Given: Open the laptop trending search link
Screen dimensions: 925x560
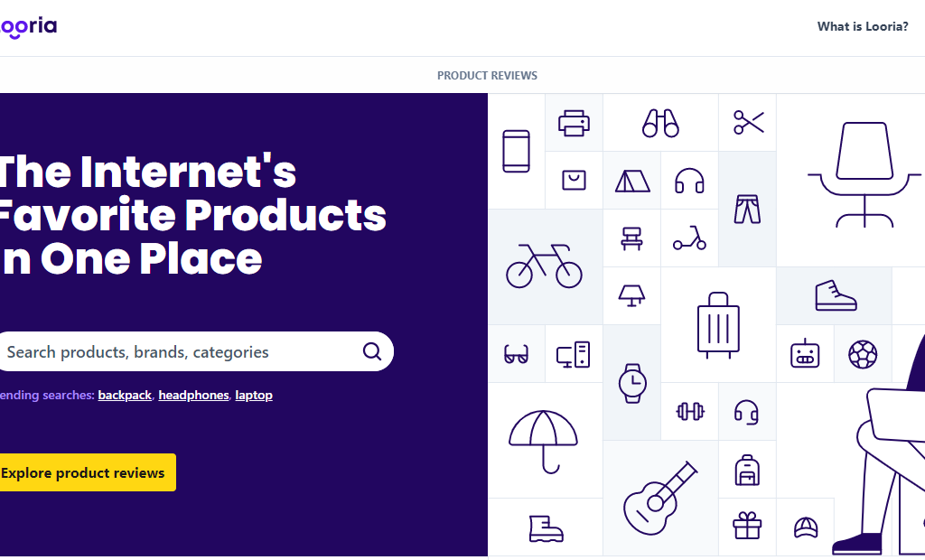Looking at the screenshot, I should tap(254, 396).
